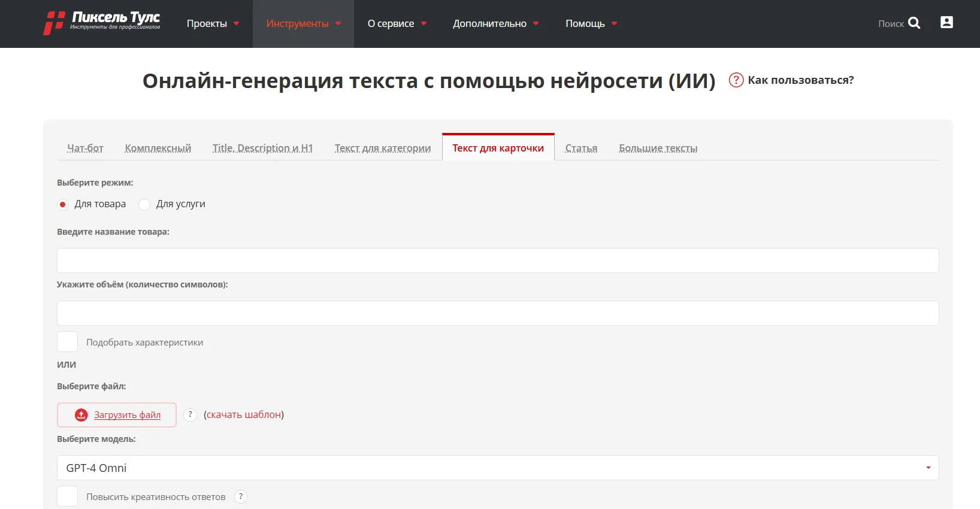
Task: Click the dropdown arrow of model select
Action: [928, 468]
